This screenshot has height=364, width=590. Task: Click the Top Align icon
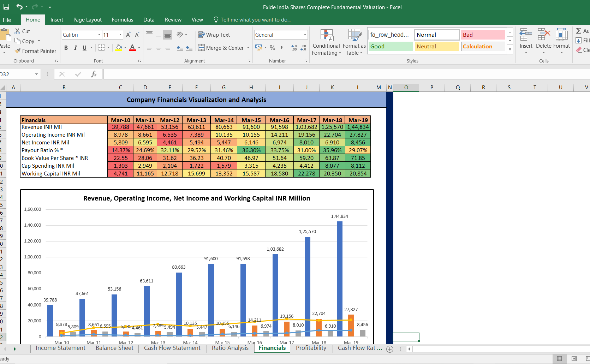coord(149,34)
